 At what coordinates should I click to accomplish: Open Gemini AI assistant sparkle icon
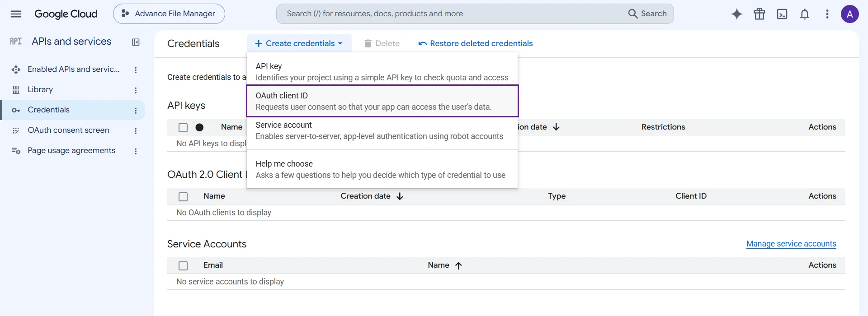tap(737, 14)
